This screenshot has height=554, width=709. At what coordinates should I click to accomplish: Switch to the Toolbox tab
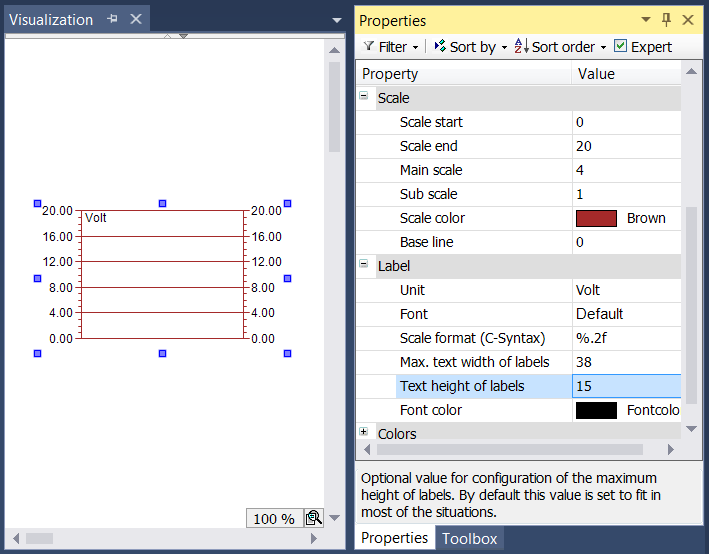coord(469,538)
